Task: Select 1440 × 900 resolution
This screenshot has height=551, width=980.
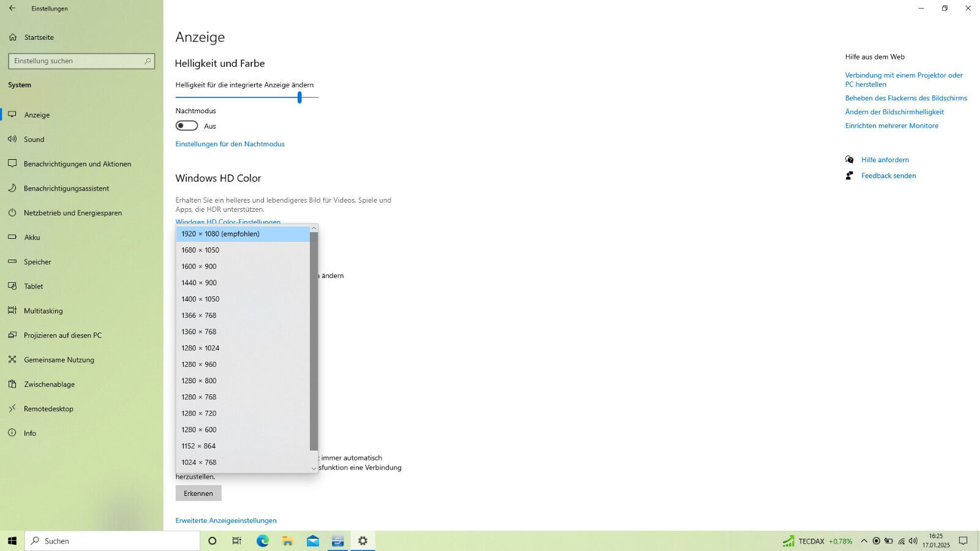Action: click(243, 283)
